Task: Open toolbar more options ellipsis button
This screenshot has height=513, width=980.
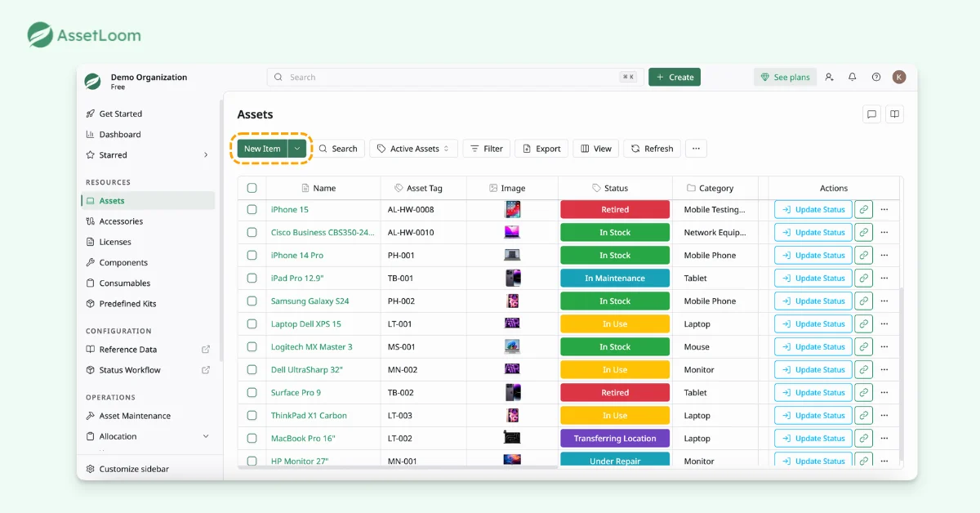Action: [696, 149]
